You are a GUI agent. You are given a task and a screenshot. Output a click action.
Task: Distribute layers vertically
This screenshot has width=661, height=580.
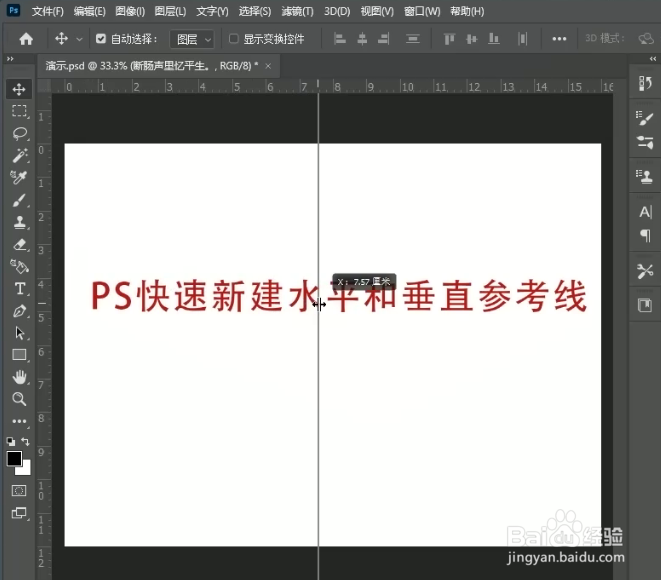coord(412,39)
